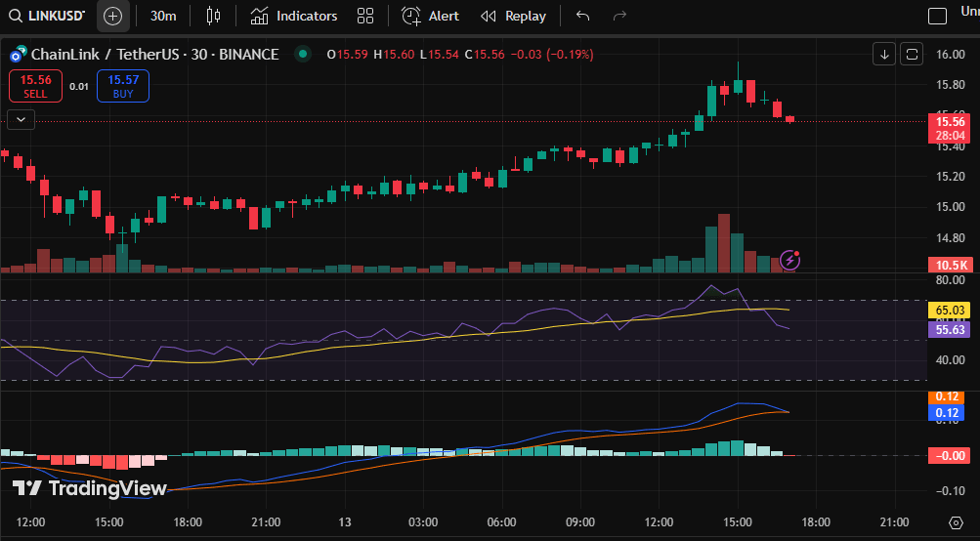980x541 pixels.
Task: Open the LINKUSD symbol search
Action: click(45, 16)
